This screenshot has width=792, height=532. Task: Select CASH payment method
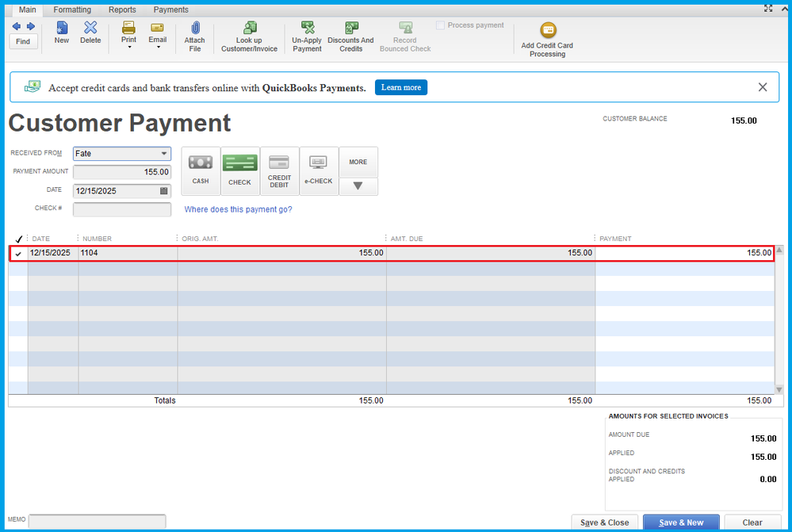coord(201,170)
